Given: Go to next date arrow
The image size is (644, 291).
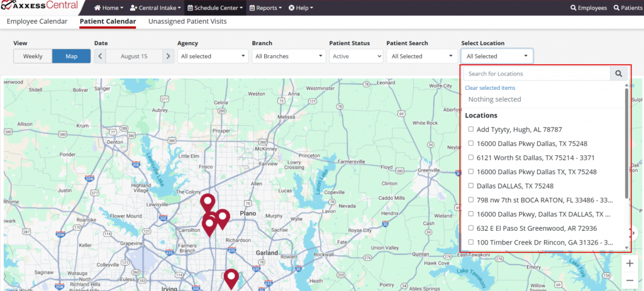Looking at the screenshot, I should [167, 56].
